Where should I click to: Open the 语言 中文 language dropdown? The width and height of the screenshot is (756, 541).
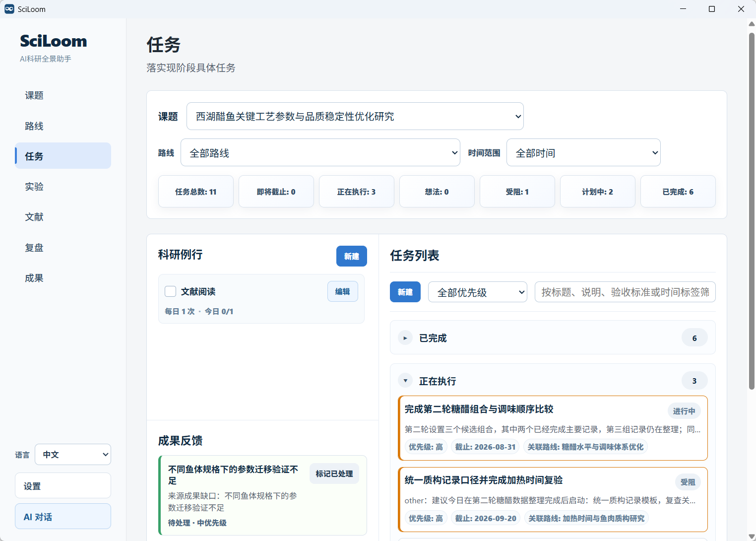pos(73,454)
